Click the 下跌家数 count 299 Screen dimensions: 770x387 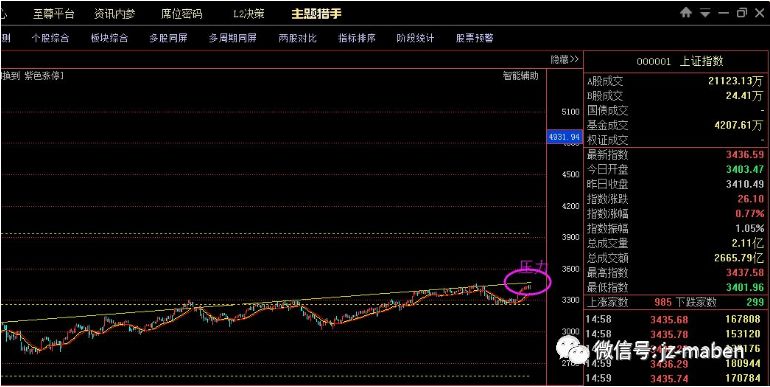[755, 302]
